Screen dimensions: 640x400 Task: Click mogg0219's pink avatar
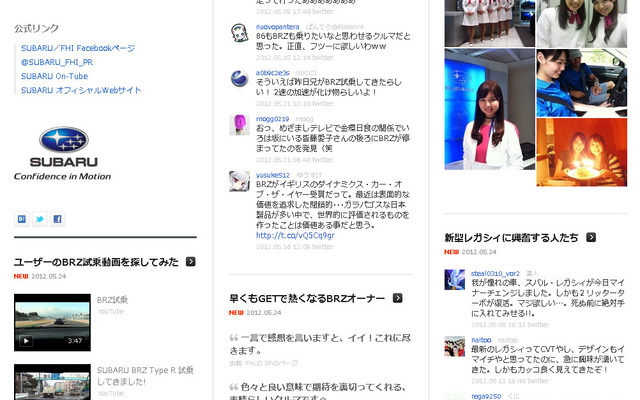click(x=239, y=125)
